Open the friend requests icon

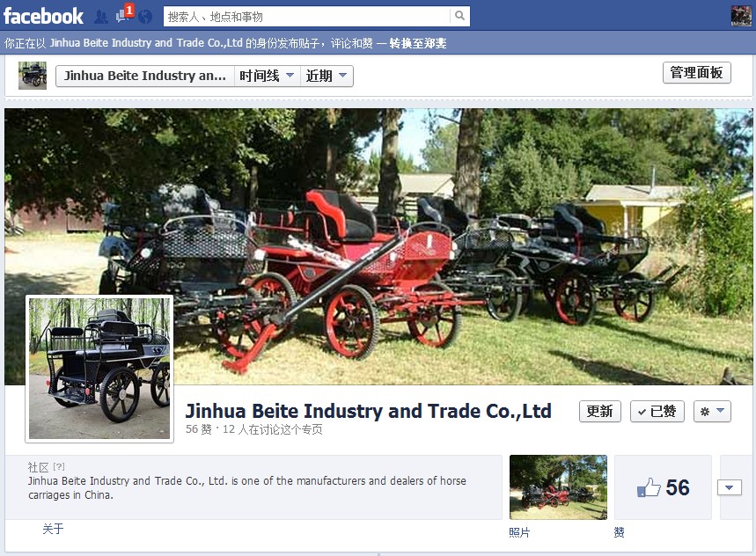(x=100, y=17)
